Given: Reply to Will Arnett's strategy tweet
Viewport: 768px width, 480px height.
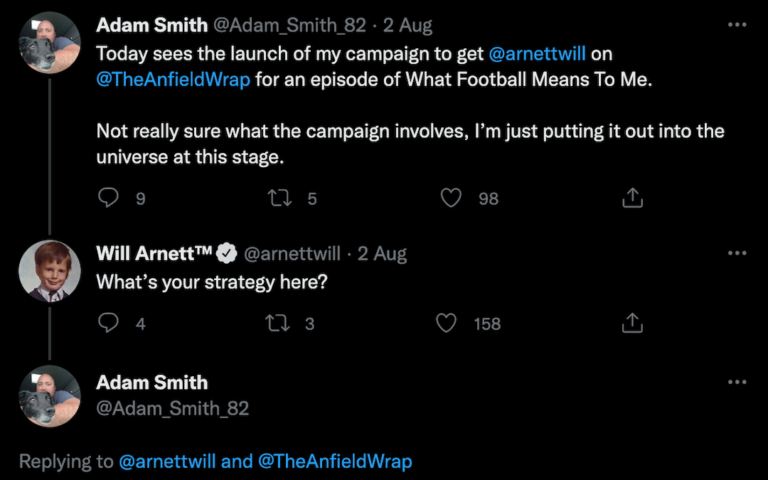Looking at the screenshot, I should click(x=109, y=323).
